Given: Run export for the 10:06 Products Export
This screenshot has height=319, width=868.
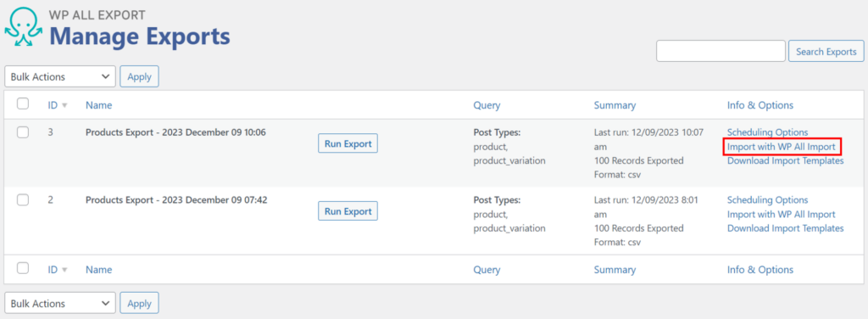Looking at the screenshot, I should [348, 143].
